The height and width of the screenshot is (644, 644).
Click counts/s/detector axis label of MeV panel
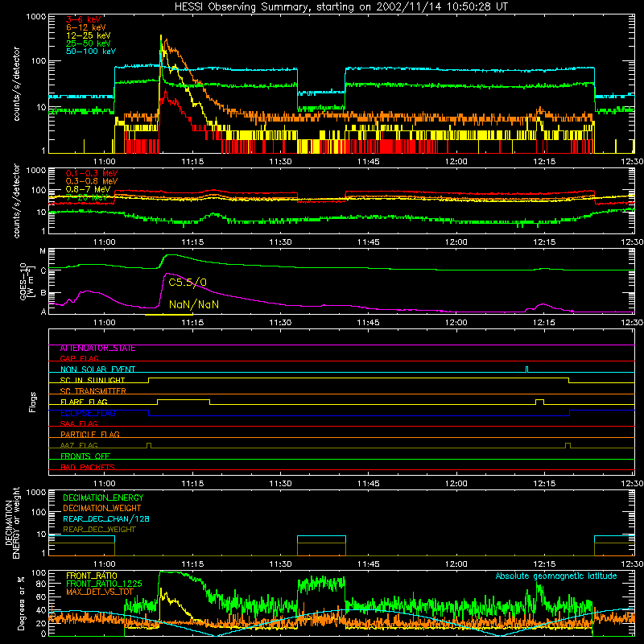click(x=16, y=200)
